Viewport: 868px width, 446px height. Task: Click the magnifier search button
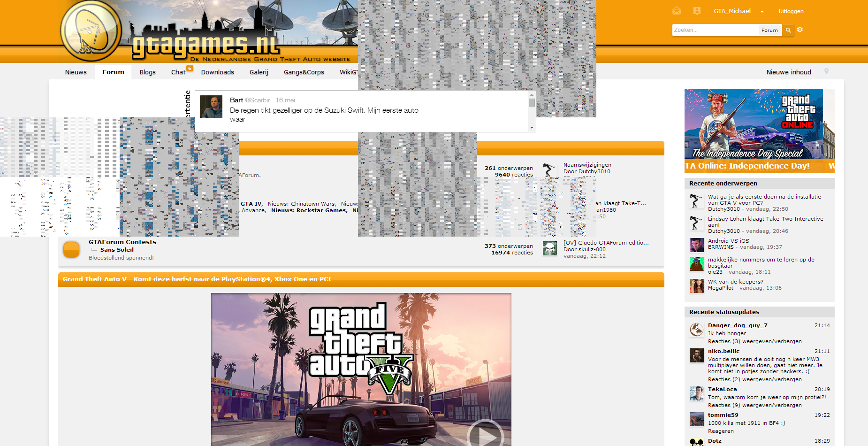coord(788,30)
